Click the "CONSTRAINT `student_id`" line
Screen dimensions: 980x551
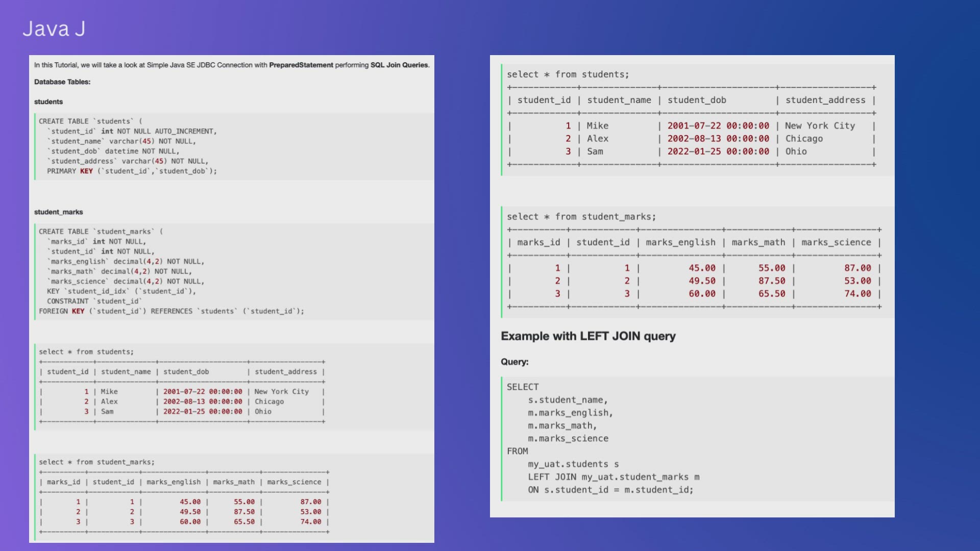coord(94,302)
